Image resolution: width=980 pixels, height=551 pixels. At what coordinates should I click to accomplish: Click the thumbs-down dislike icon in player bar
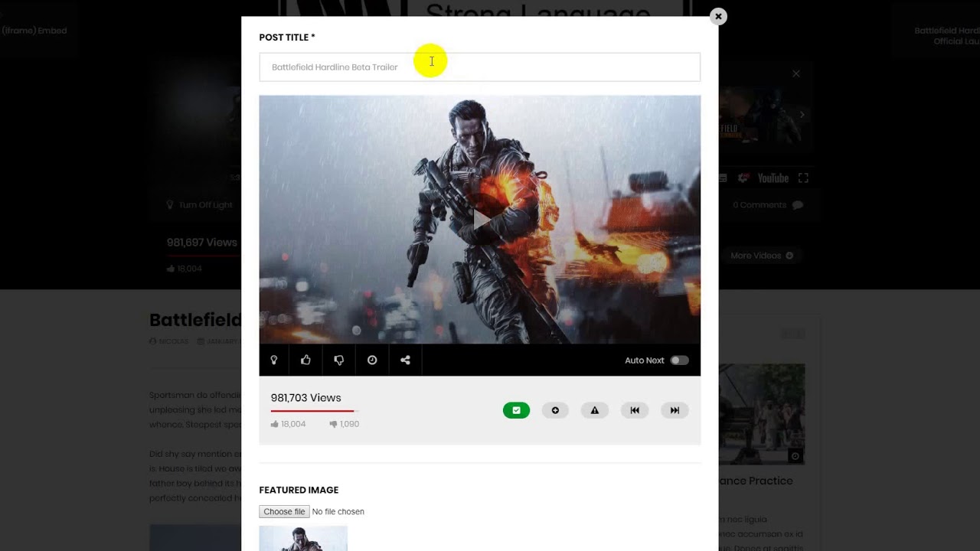[x=339, y=360]
